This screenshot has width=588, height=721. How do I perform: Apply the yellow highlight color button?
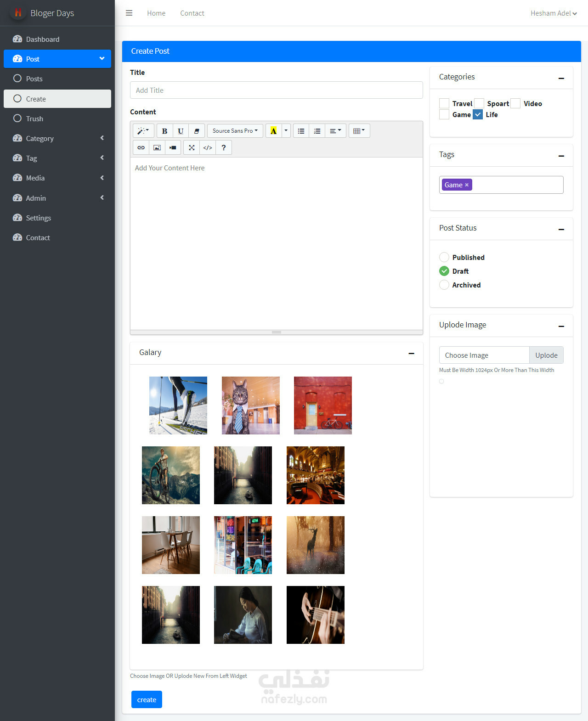click(x=273, y=131)
